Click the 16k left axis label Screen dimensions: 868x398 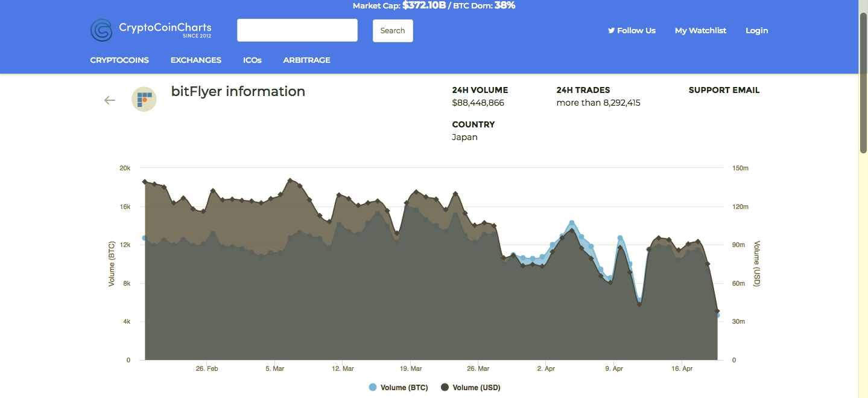coord(125,207)
